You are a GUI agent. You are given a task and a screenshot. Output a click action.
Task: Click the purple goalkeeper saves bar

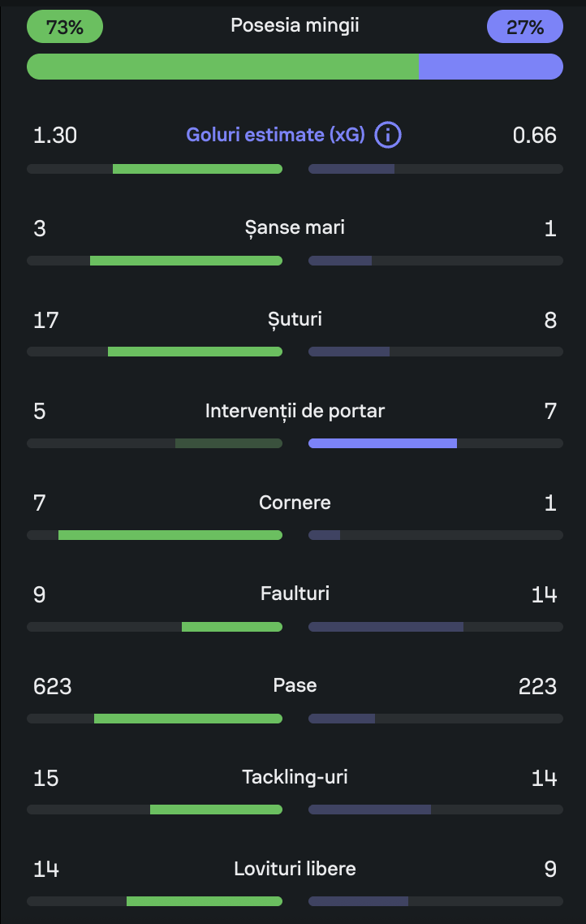pos(382,443)
